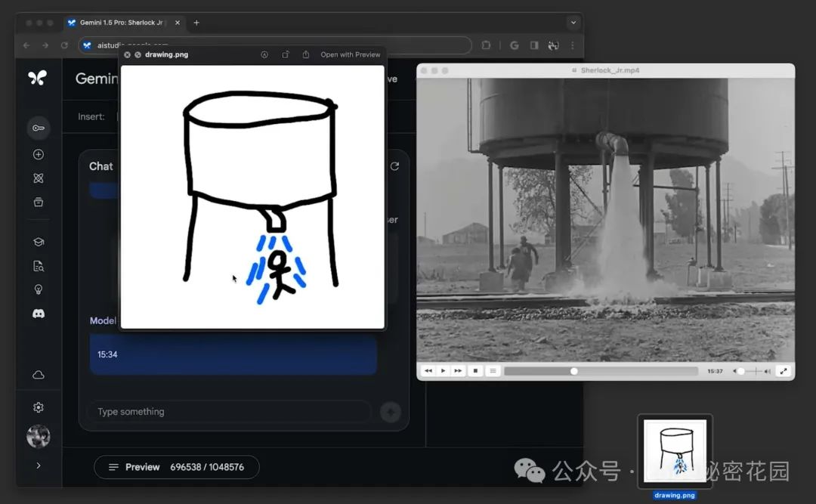Screen dimensions: 816x504
Task: Toggle the browser side panel icon
Action: coord(534,45)
